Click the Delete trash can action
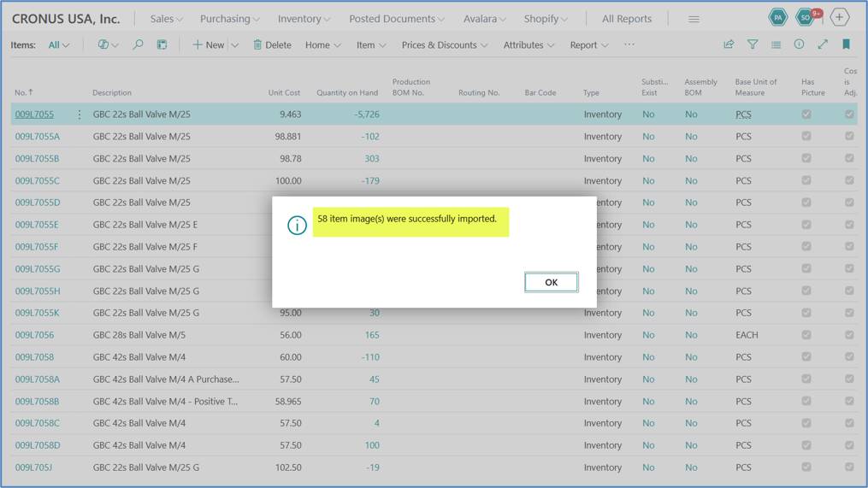 click(x=272, y=44)
